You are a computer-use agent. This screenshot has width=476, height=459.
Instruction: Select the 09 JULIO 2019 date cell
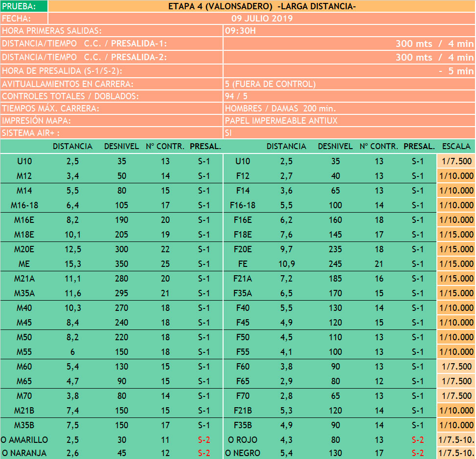[262, 19]
